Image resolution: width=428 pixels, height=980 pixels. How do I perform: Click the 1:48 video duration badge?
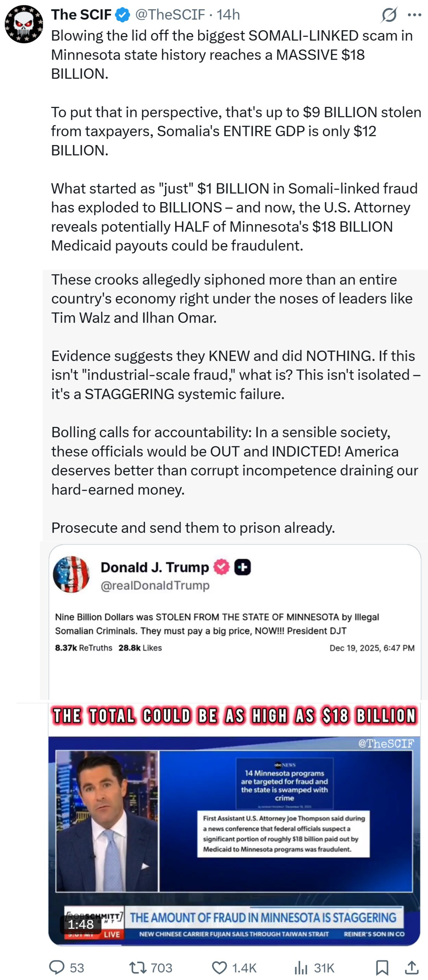click(80, 923)
